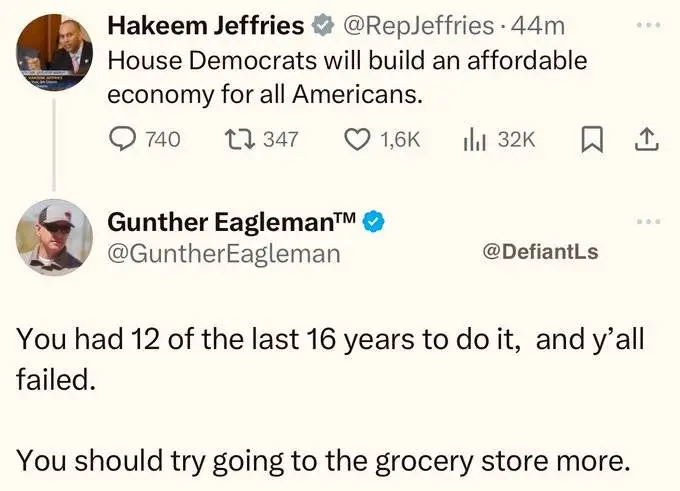Click the reply comment icon
The image size is (680, 491).
(x=123, y=140)
